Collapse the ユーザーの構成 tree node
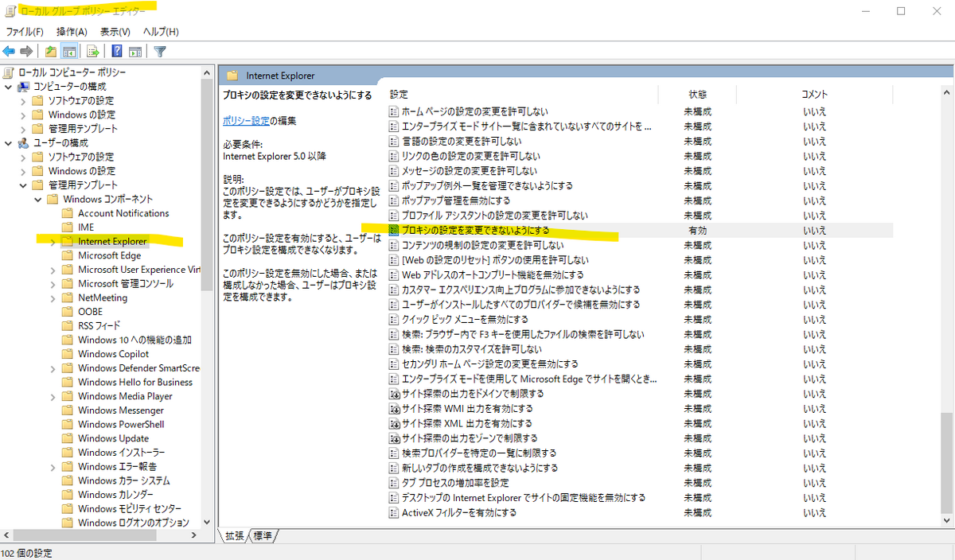This screenshot has width=955, height=560. coord(8,142)
